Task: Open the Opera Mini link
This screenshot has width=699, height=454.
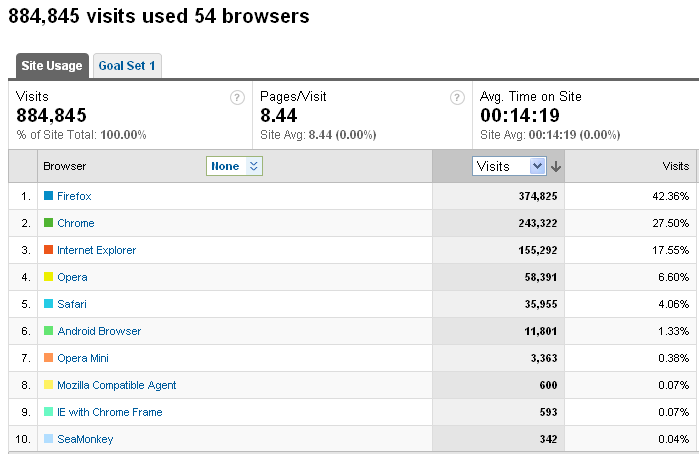Action: [x=83, y=358]
